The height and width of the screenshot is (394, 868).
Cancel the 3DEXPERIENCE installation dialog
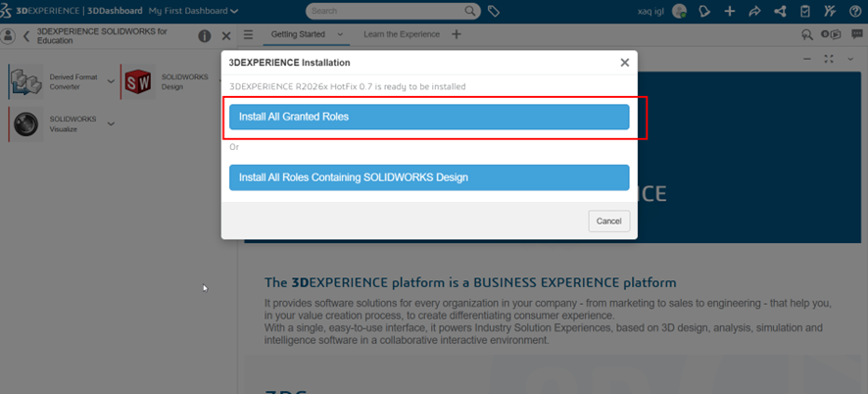tap(608, 222)
